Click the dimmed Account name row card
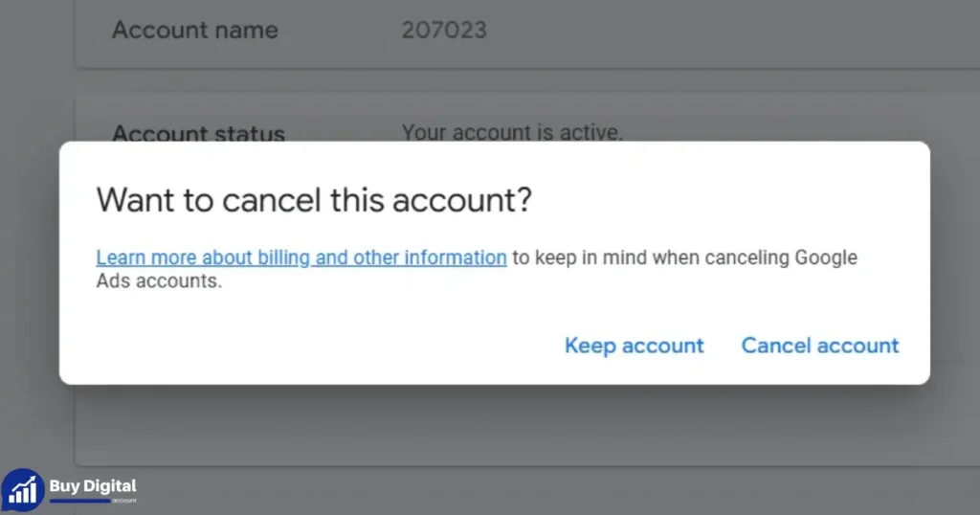 tap(527, 34)
